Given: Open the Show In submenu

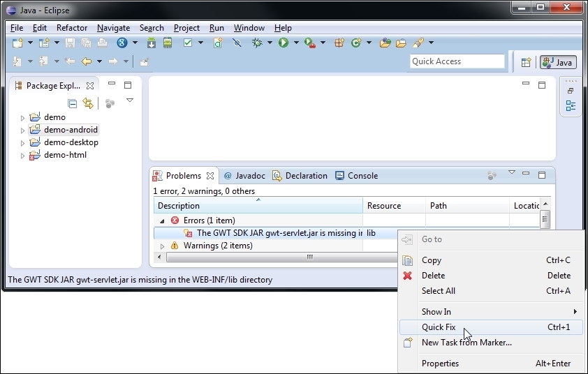Looking at the screenshot, I should (x=491, y=312).
